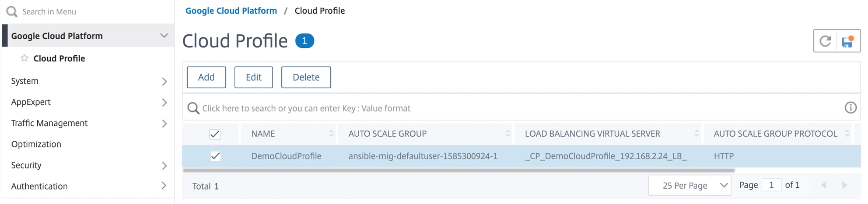Expand the System menu
The width and height of the screenshot is (868, 204).
(x=164, y=81)
